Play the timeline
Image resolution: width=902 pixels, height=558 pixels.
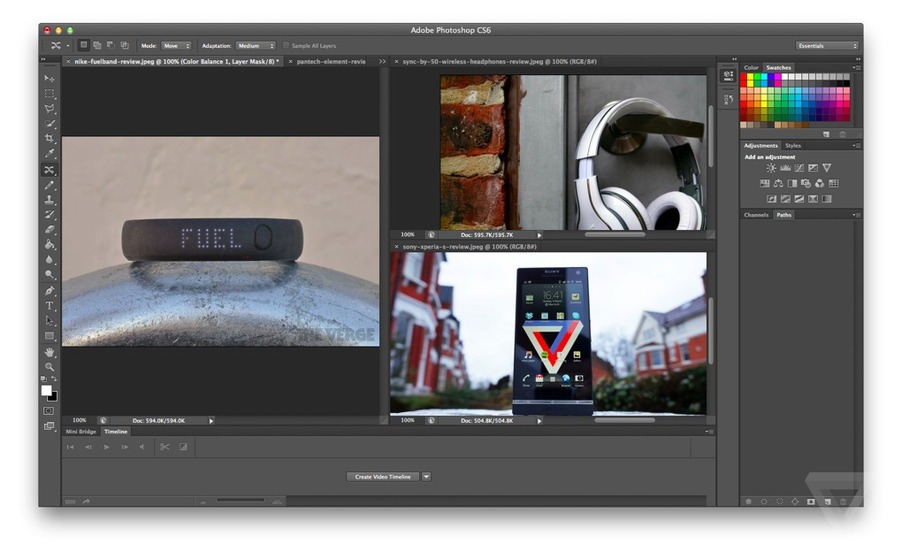point(106,447)
